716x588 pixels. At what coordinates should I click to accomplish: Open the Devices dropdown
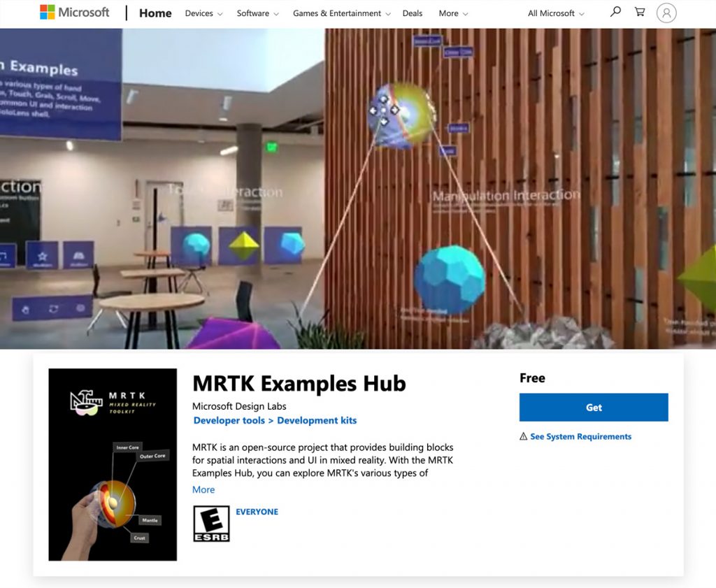coord(199,13)
